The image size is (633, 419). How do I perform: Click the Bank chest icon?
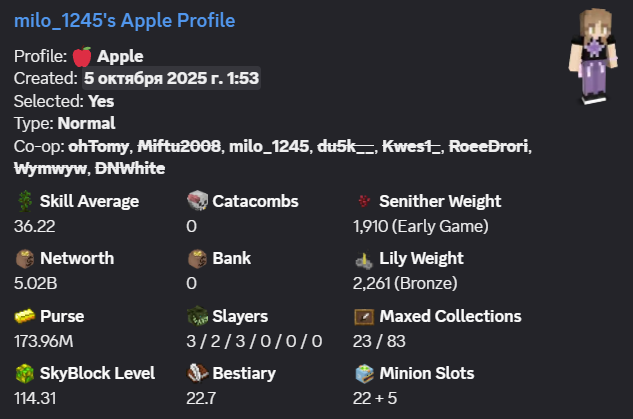click(x=198, y=258)
